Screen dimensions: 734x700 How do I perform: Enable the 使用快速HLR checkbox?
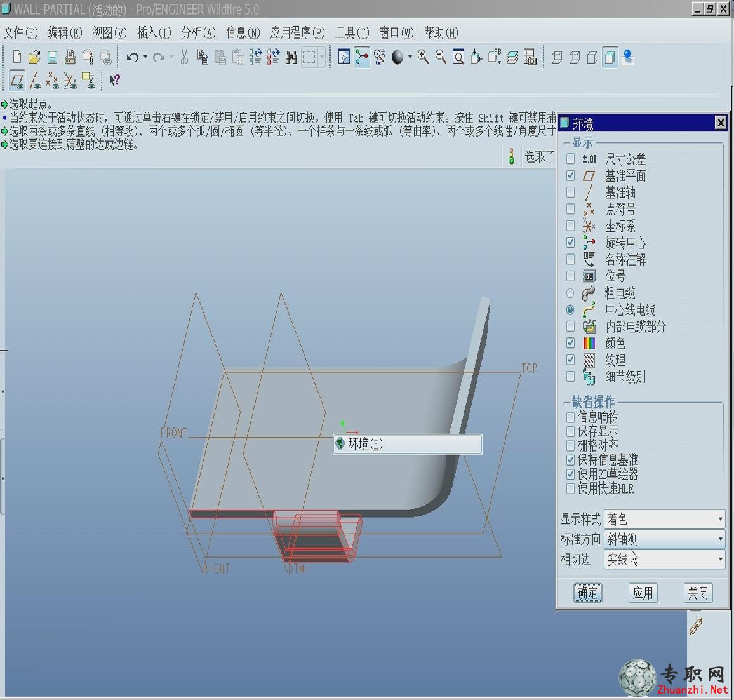(x=570, y=488)
